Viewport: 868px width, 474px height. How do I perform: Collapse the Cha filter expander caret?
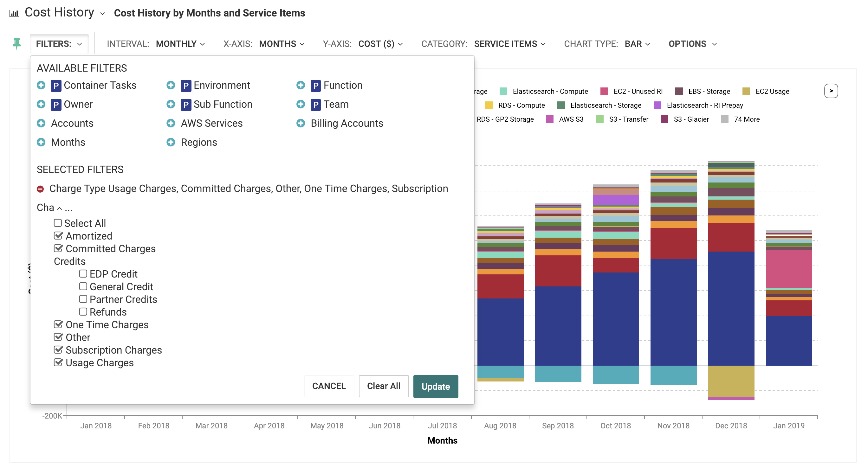click(x=60, y=208)
